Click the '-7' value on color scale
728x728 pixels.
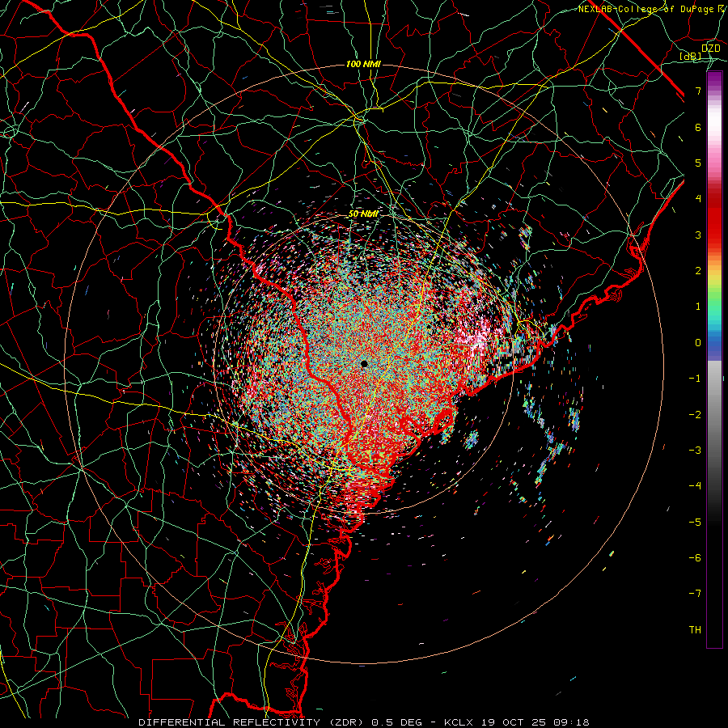695,594
